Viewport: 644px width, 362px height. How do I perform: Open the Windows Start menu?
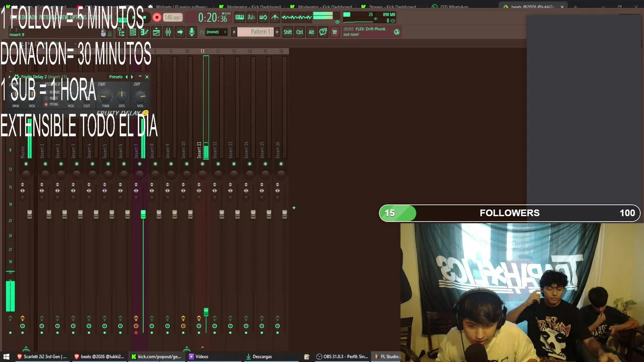point(7,356)
